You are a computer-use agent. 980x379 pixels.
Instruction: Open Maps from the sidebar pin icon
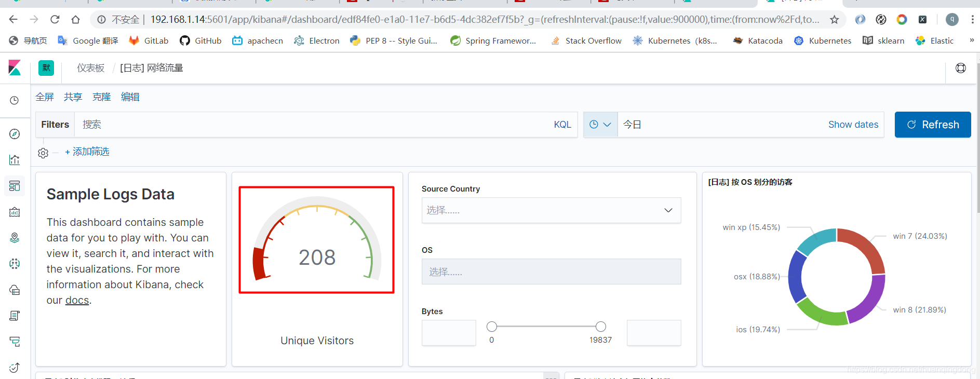15,238
